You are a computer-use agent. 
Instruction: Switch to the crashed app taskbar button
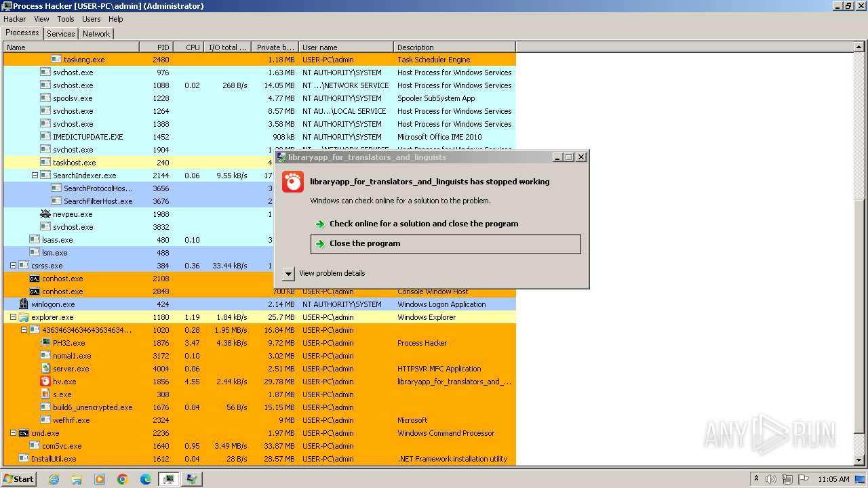click(x=192, y=479)
